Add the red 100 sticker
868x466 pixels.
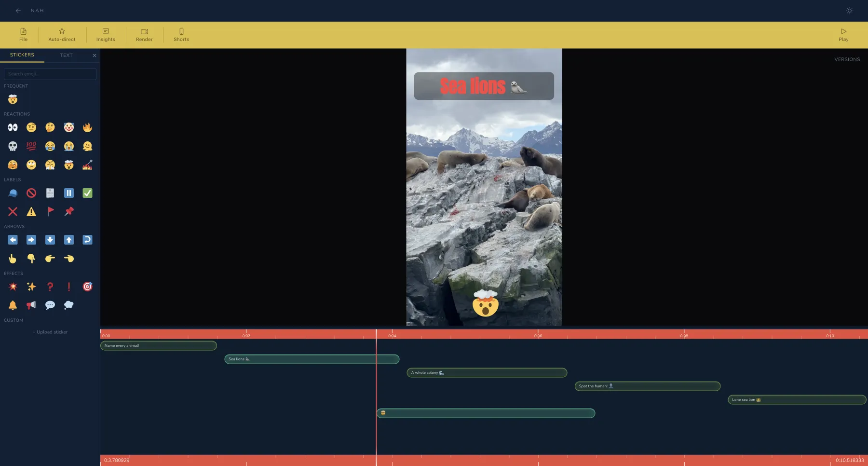pyautogui.click(x=31, y=146)
